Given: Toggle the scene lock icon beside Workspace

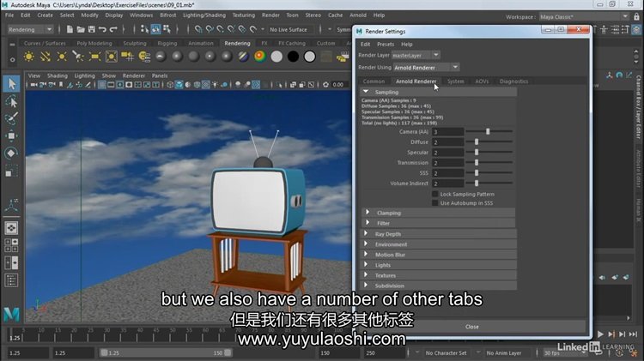Looking at the screenshot, I should tap(636, 17).
